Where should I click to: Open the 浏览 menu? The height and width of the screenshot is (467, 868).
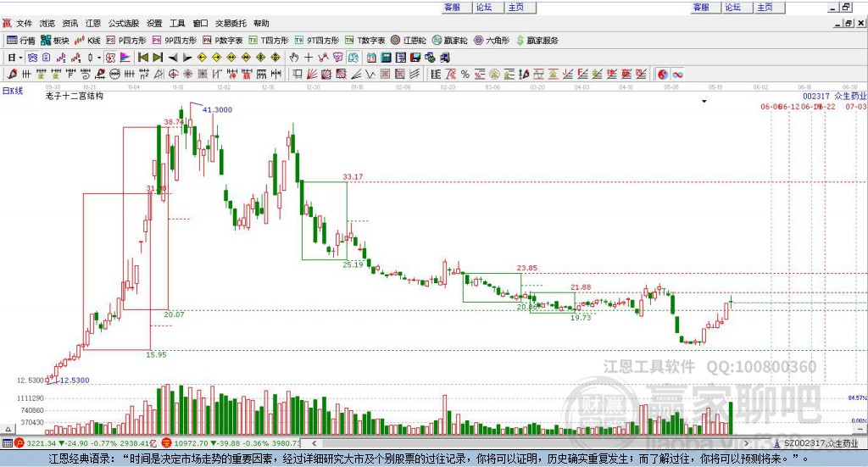click(47, 23)
